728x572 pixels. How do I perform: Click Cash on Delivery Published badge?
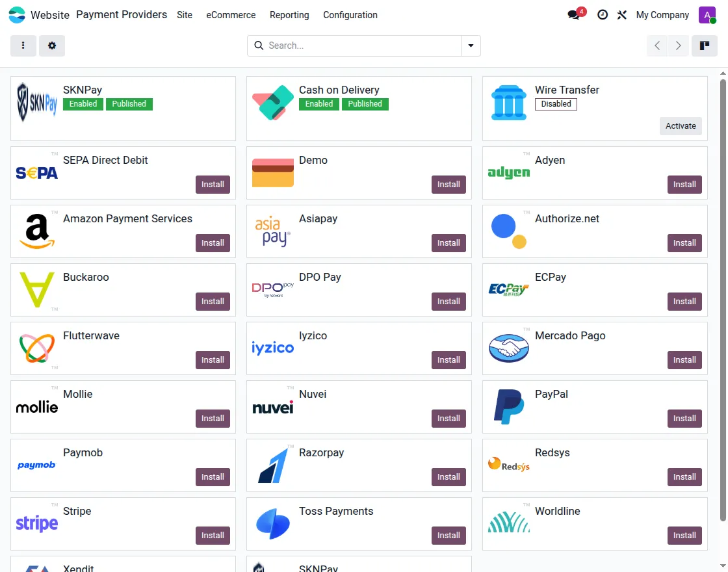pos(365,104)
